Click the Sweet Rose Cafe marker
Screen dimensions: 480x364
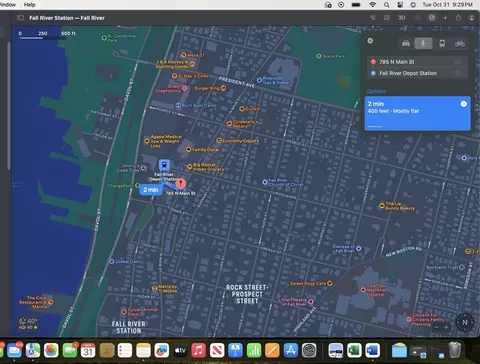coord(330,283)
